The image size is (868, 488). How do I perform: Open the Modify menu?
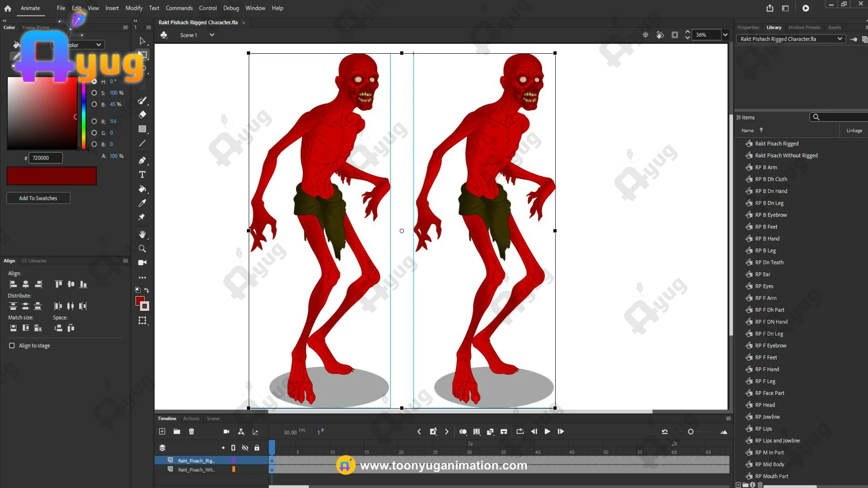point(134,8)
